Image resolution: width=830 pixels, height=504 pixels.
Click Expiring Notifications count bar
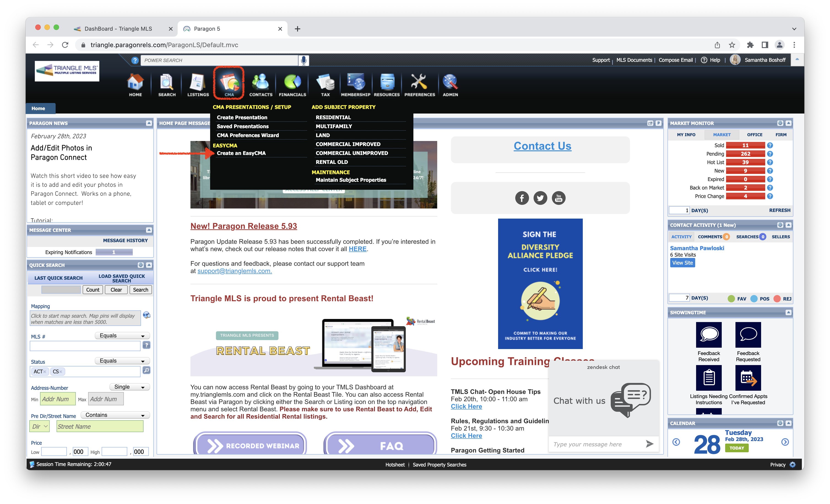[114, 252]
